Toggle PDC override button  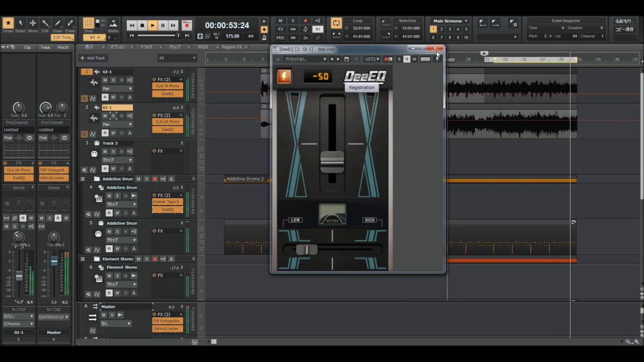(x=281, y=38)
